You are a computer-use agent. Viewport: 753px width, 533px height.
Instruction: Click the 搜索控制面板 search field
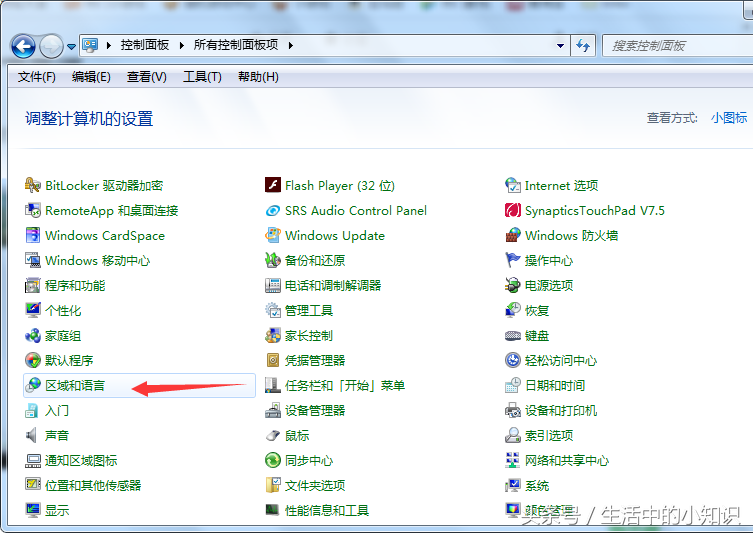point(677,46)
